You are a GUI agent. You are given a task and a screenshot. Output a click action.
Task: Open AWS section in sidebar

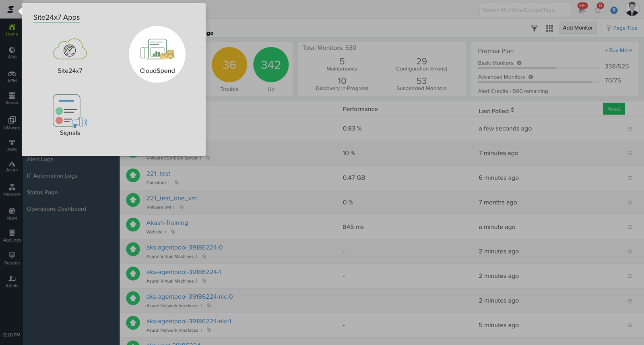coord(12,145)
